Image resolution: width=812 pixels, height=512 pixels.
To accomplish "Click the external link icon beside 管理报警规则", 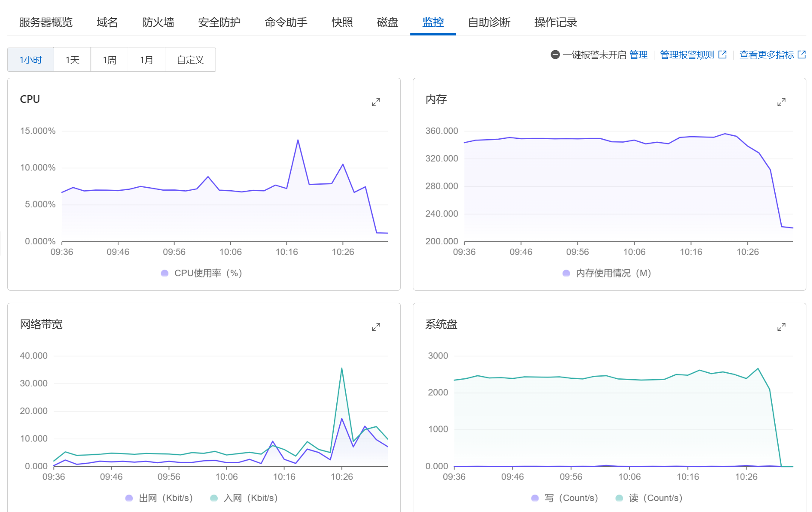I will [722, 54].
